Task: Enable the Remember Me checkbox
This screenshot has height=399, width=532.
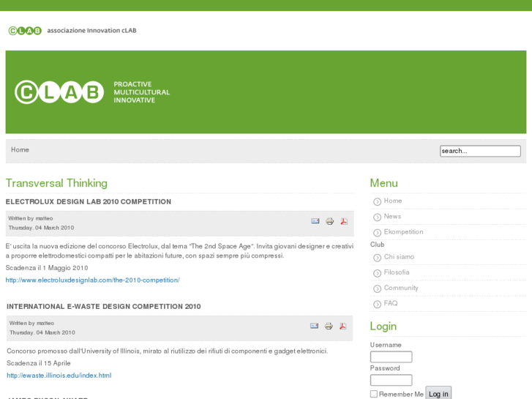Action: [374, 394]
